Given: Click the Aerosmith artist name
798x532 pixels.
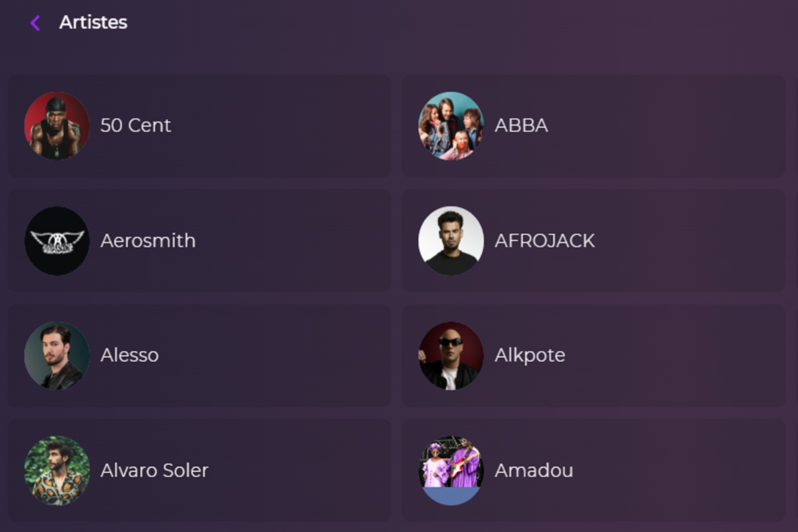Looking at the screenshot, I should click(147, 240).
